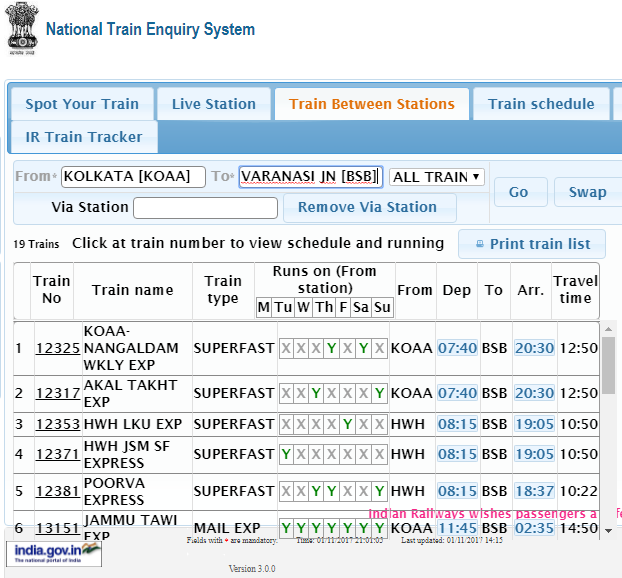Viewport: 622px width, 578px height.
Task: Click the Swap stations button
Action: pos(587,192)
